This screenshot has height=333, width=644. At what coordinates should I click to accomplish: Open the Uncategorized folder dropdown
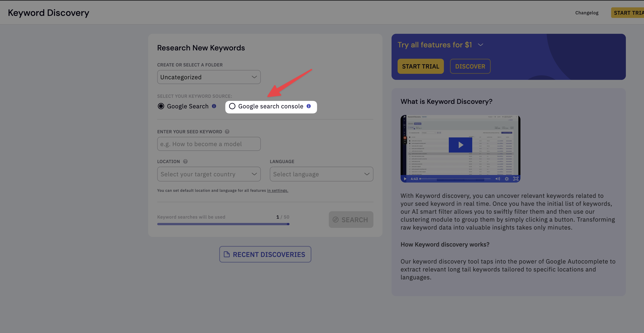tap(209, 77)
